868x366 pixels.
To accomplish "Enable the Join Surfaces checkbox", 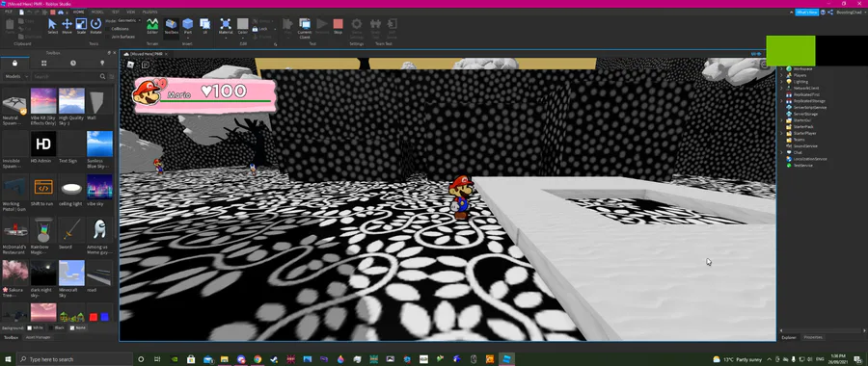I will [120, 37].
